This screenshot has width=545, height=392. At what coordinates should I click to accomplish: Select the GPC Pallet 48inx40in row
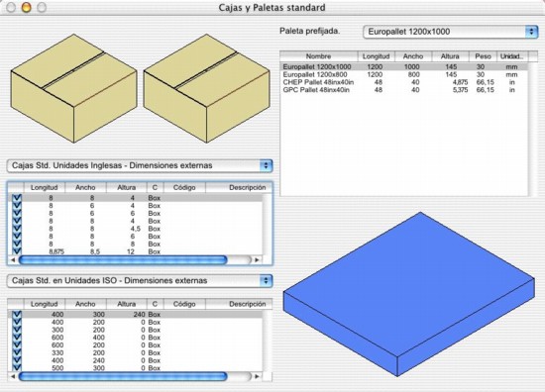tap(404, 90)
